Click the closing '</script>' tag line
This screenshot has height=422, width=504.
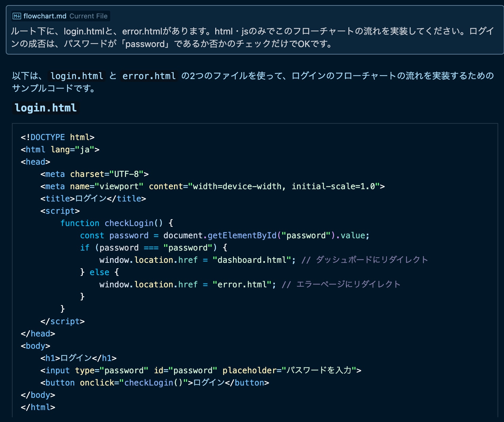tap(63, 321)
